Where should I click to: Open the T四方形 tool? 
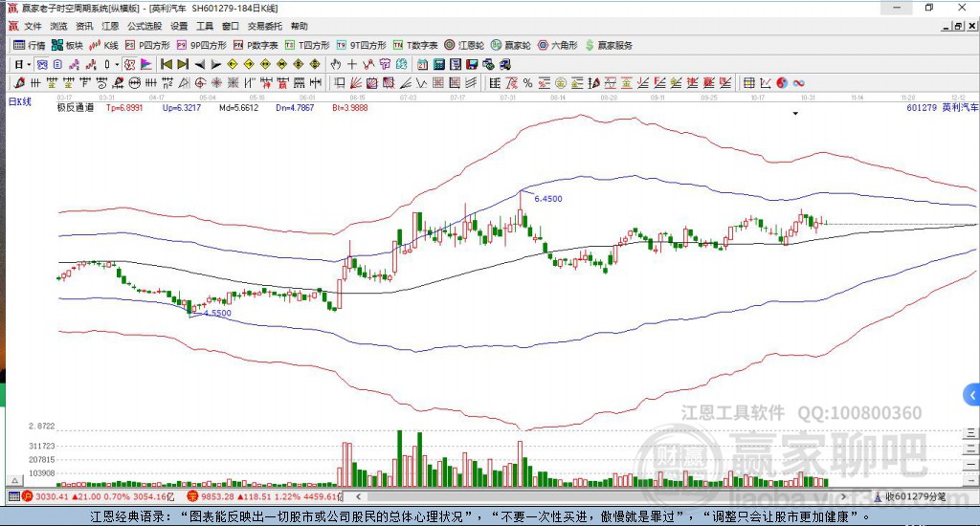pyautogui.click(x=307, y=45)
